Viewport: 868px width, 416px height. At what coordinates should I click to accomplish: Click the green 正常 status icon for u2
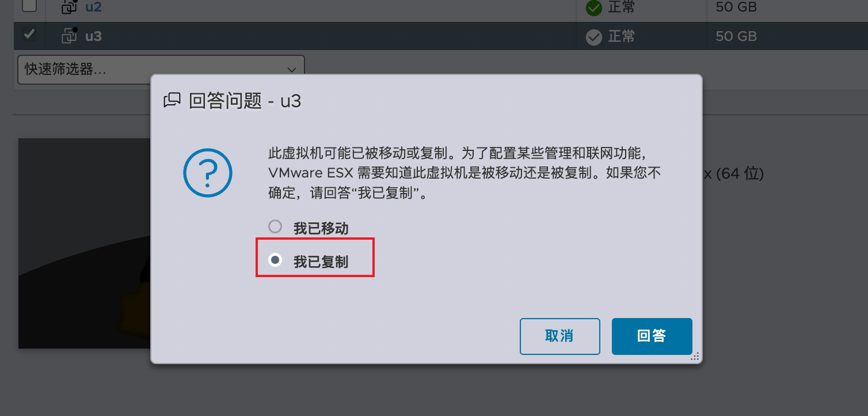593,8
